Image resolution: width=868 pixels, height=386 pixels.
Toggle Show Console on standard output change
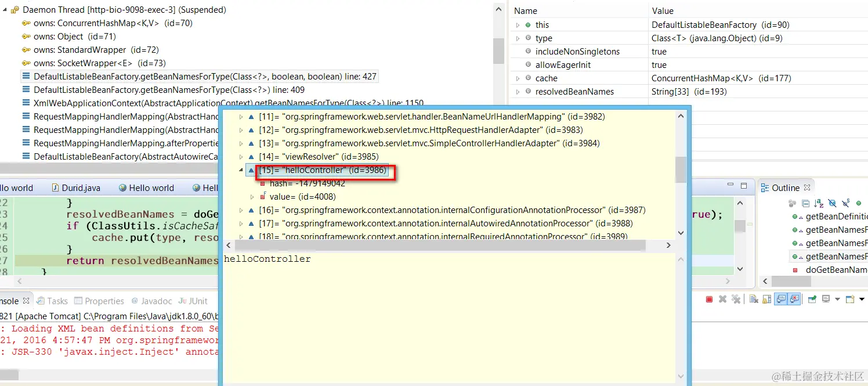tap(781, 299)
